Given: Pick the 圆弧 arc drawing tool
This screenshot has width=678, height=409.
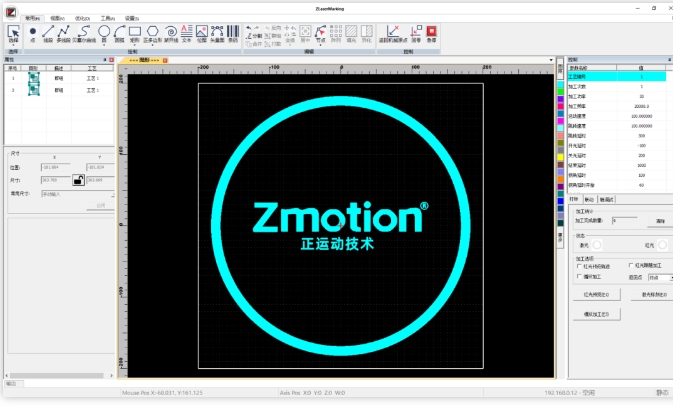Looking at the screenshot, I should [x=119, y=34].
